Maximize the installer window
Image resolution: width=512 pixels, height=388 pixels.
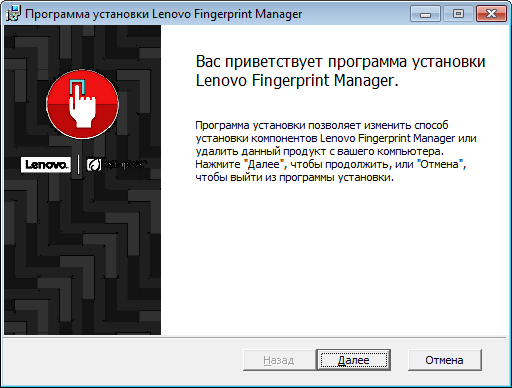pyautogui.click(x=458, y=14)
